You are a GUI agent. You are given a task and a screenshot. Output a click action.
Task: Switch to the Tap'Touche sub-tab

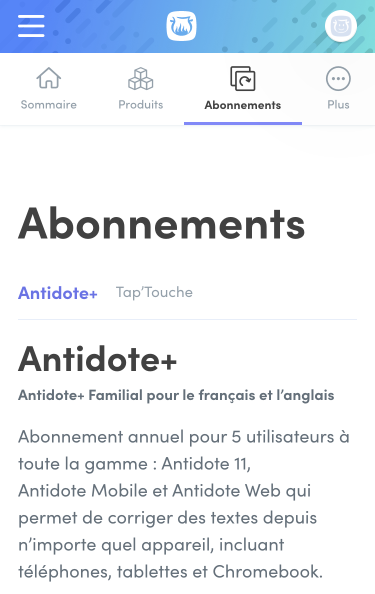pyautogui.click(x=154, y=292)
